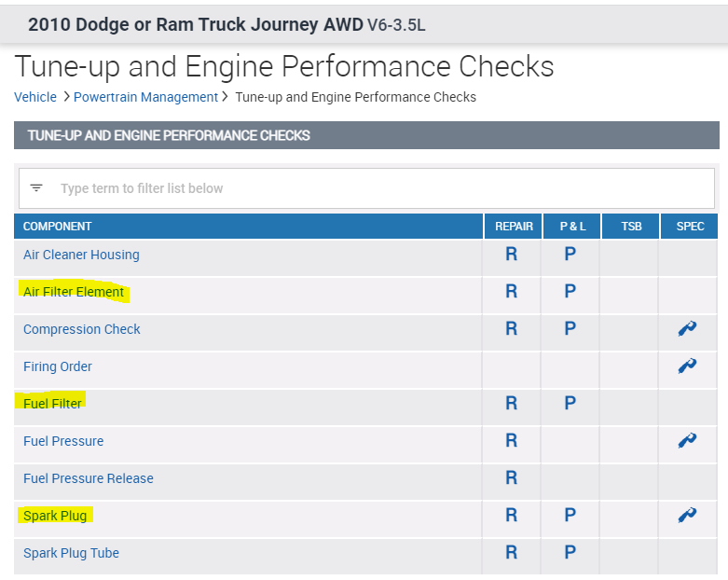Open Air Cleaner Housing repair R icon

click(x=511, y=255)
